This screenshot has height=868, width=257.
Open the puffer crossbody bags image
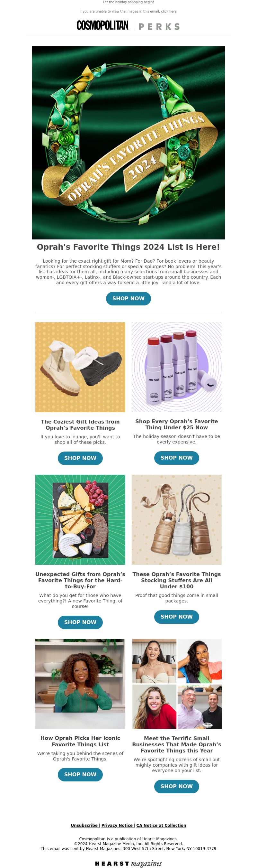point(177,520)
